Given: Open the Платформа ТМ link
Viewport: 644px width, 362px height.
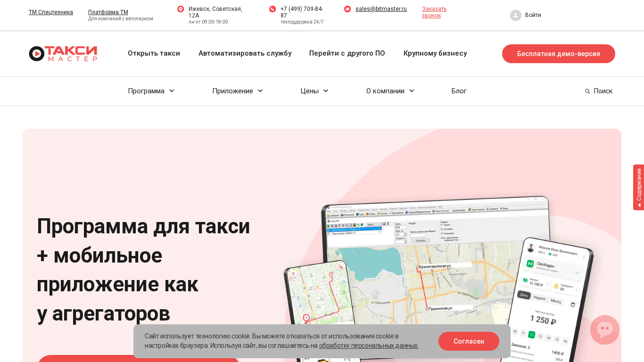Looking at the screenshot, I should (108, 12).
